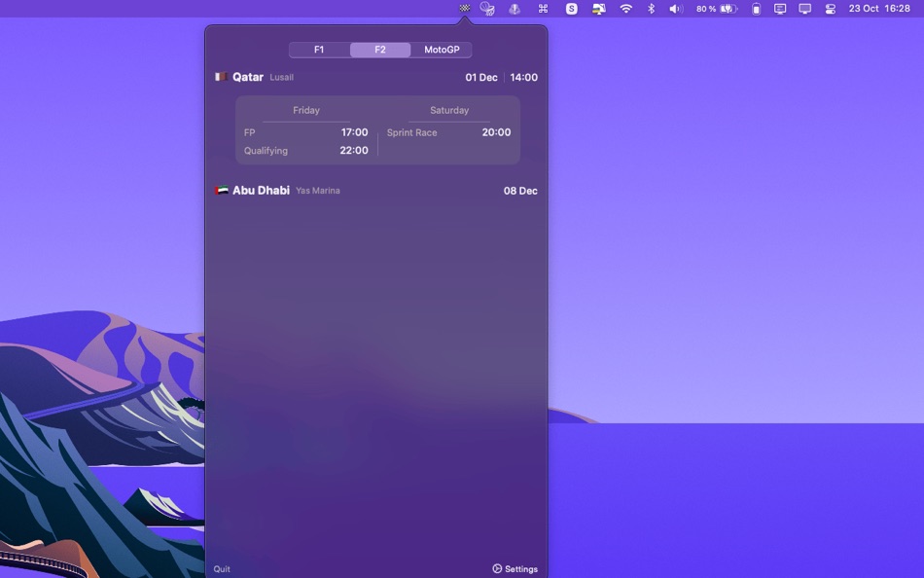The image size is (924, 578).
Task: Open the checkered flag race app menu bar icon
Action: 465,9
